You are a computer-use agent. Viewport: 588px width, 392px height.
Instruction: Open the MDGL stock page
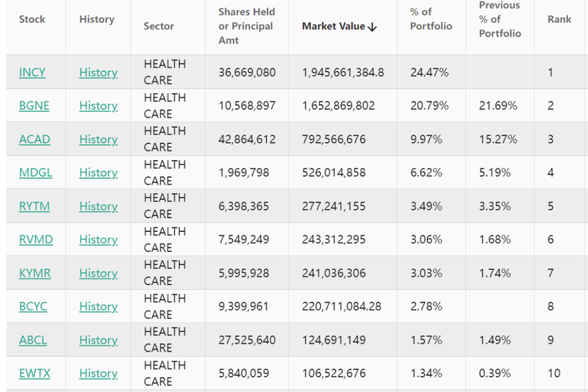pyautogui.click(x=36, y=173)
